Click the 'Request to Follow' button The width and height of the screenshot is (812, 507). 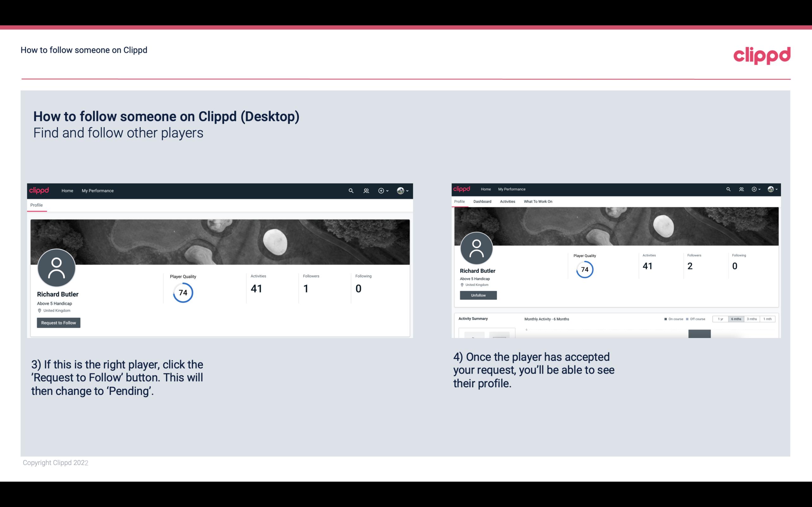click(58, 323)
